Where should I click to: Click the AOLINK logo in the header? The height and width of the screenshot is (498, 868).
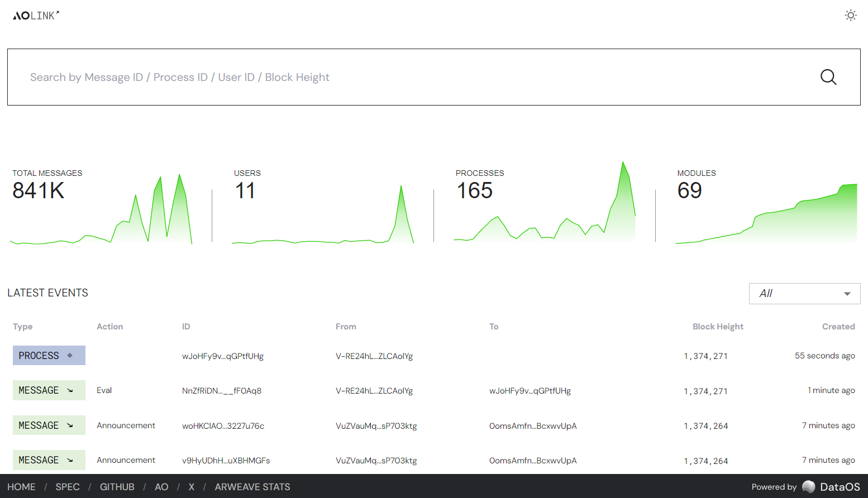point(36,15)
